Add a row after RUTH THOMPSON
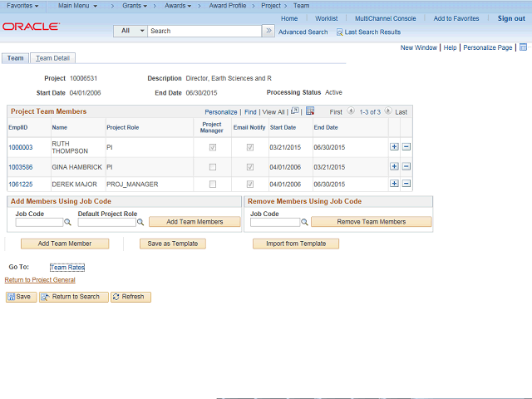Viewport: 532px width, 399px height. point(394,147)
